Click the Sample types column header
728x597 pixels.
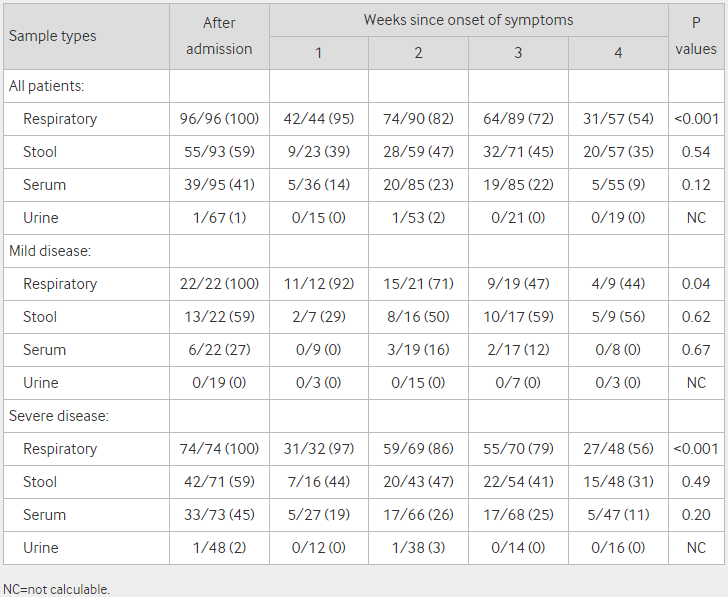pyautogui.click(x=86, y=36)
